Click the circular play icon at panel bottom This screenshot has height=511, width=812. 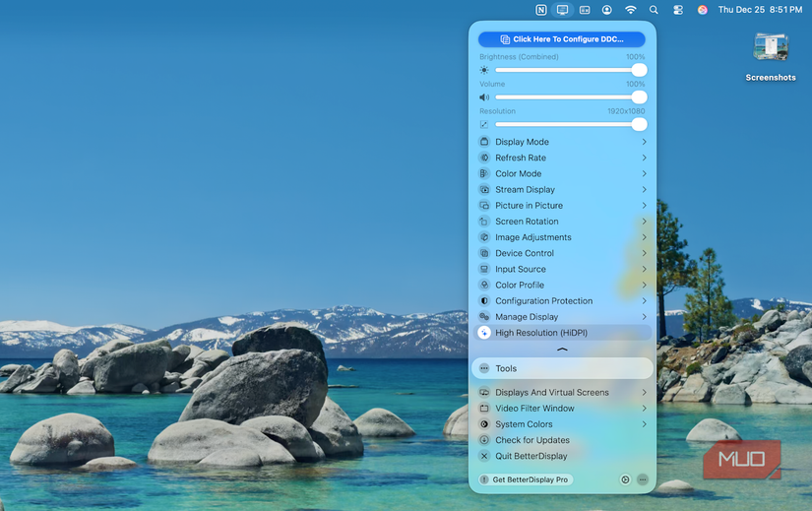[625, 479]
